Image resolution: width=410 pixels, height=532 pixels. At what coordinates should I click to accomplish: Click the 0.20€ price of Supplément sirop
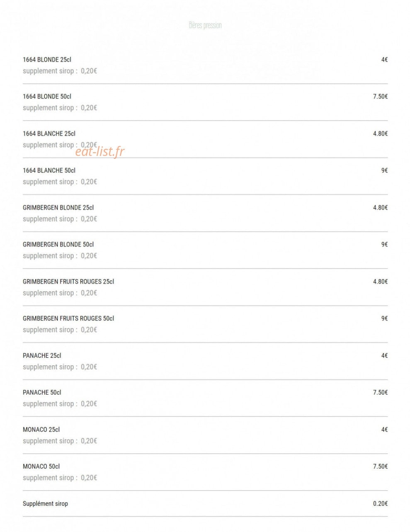pos(380,504)
